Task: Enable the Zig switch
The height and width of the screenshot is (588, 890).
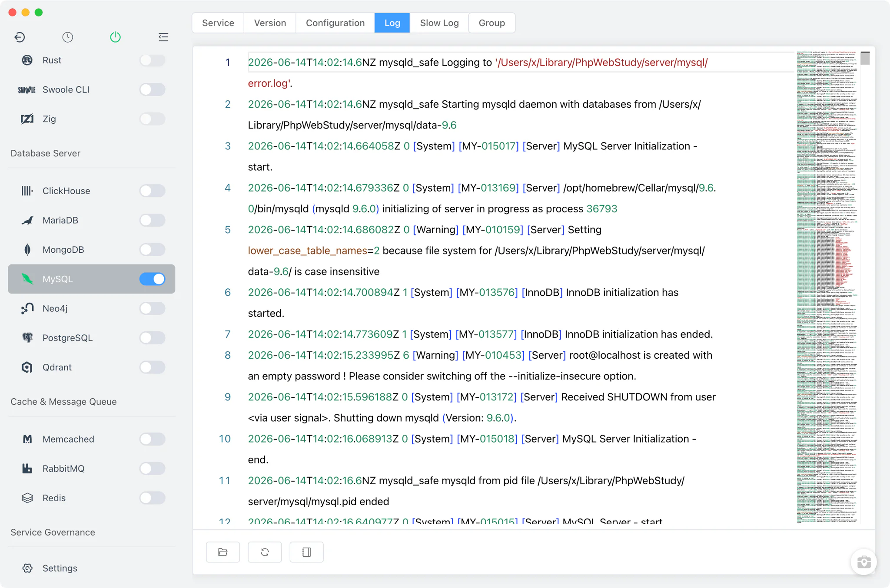Action: (153, 119)
